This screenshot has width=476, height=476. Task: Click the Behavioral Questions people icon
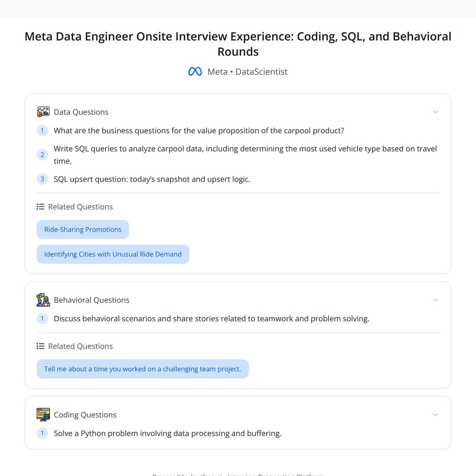(x=43, y=300)
